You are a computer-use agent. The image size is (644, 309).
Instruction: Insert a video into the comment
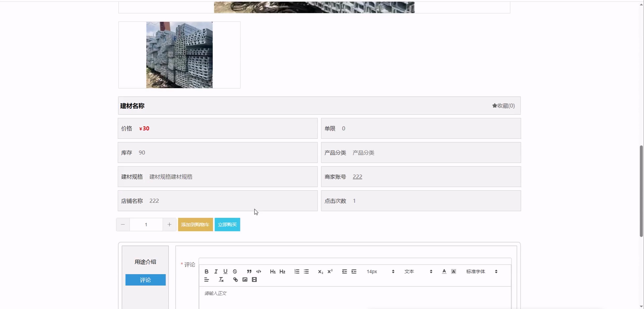[254, 280]
